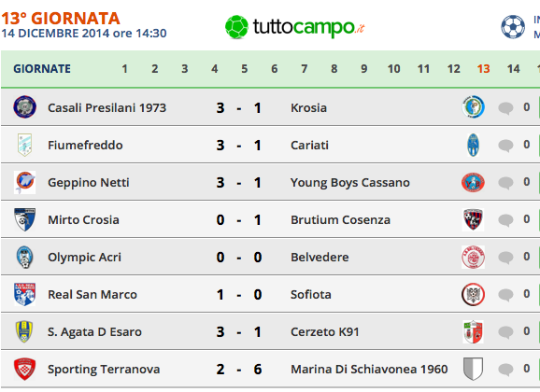540x392 pixels.
Task: Go to giornata 7
Action: pyautogui.click(x=304, y=69)
